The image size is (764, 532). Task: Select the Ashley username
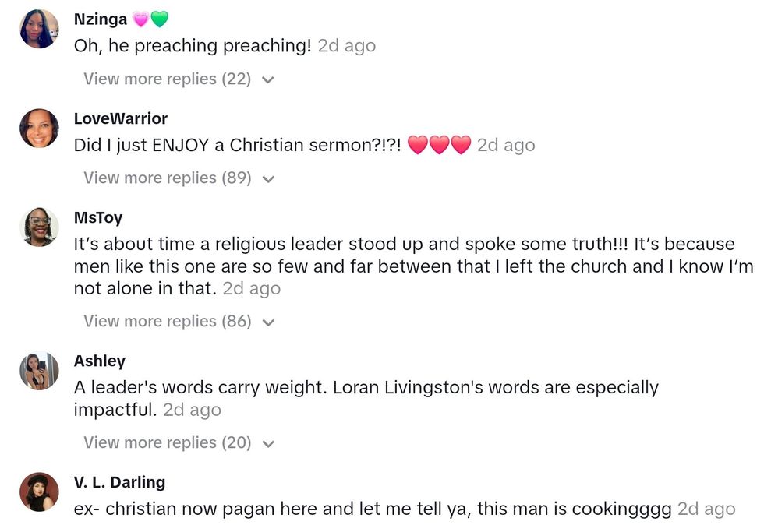point(100,361)
